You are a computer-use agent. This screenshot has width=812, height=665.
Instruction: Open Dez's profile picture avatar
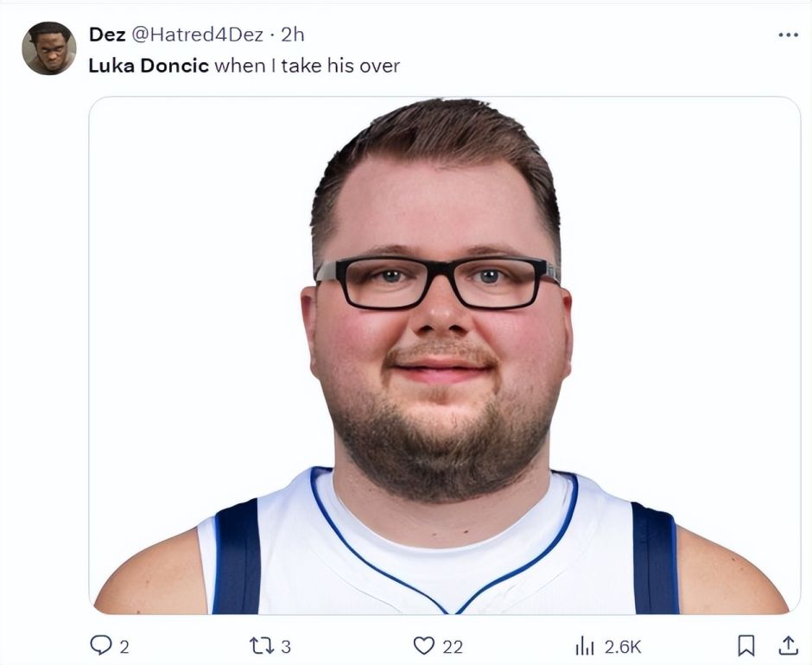tap(48, 48)
